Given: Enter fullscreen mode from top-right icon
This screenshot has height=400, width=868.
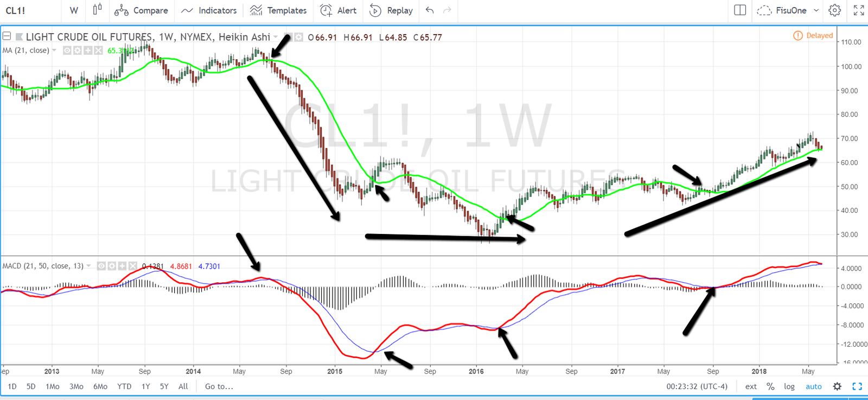Looking at the screenshot, I should tap(859, 10).
